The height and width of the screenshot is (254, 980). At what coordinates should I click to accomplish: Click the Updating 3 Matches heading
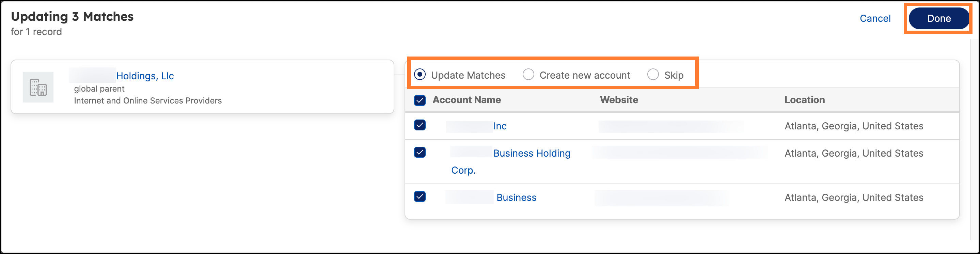[72, 16]
